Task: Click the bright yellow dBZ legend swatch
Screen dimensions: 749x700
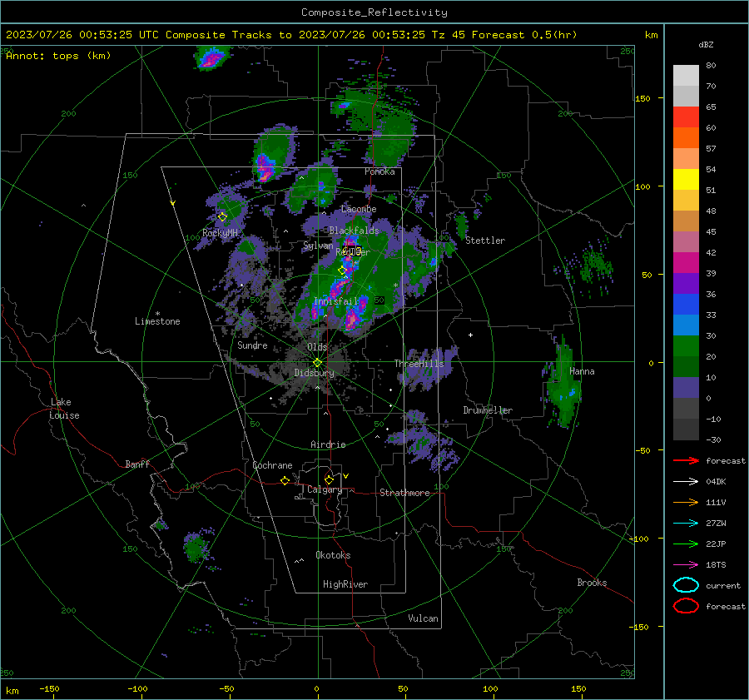Action: 686,180
